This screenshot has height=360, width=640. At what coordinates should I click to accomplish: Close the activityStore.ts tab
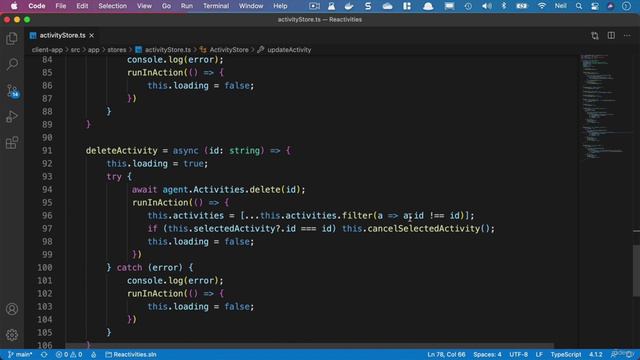pyautogui.click(x=91, y=36)
